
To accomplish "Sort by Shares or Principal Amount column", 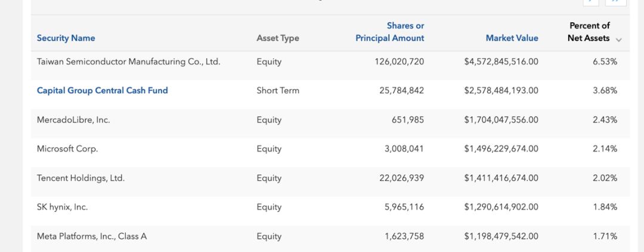I will 390,32.
